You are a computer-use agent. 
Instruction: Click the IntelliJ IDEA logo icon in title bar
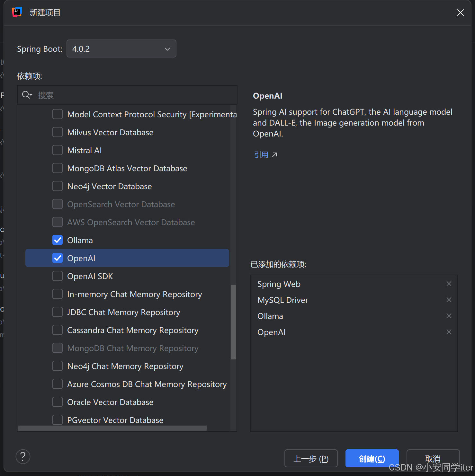click(x=17, y=12)
